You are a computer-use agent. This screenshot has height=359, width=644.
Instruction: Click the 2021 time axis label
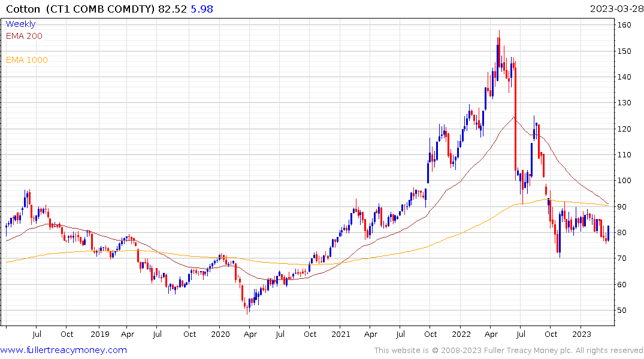pos(340,334)
